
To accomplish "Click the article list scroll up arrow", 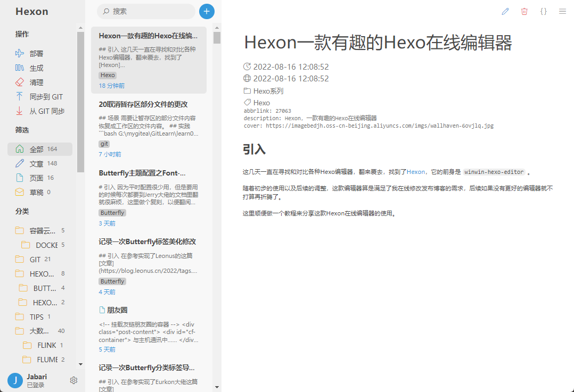I will 217,28.
